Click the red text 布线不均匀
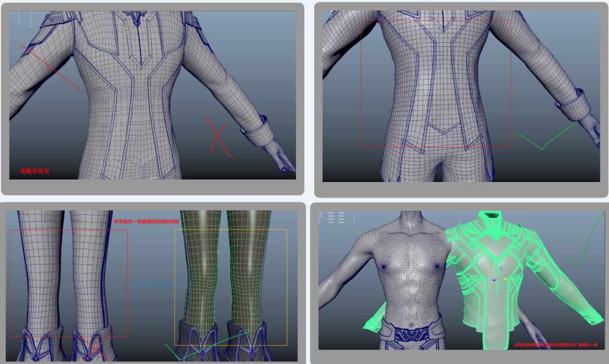The image size is (609, 364). 34,171
